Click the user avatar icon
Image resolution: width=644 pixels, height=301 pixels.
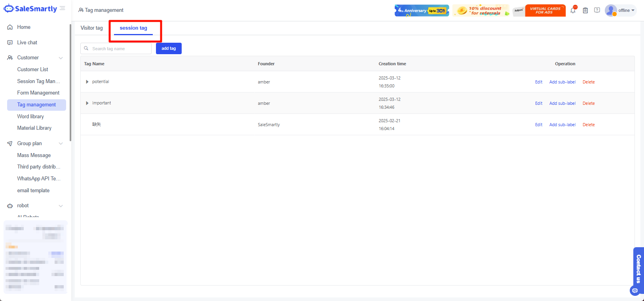pyautogui.click(x=611, y=10)
